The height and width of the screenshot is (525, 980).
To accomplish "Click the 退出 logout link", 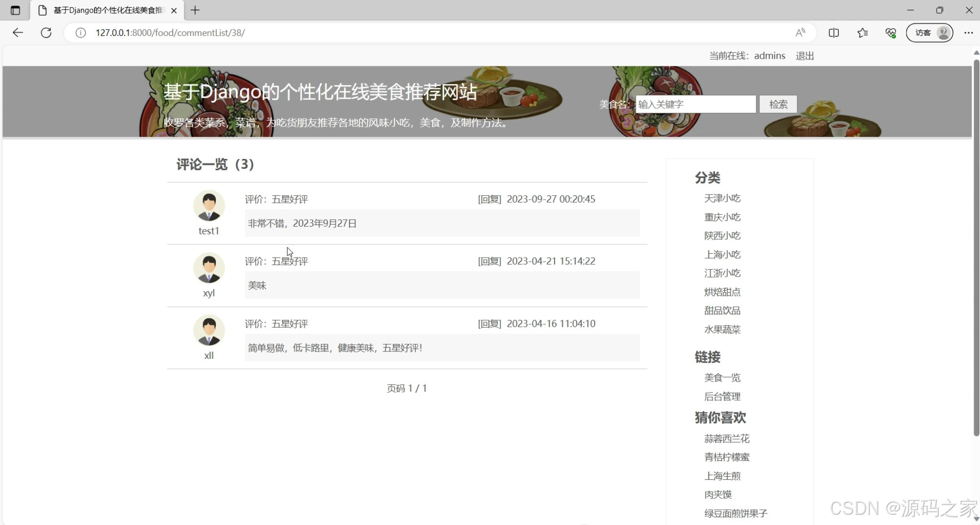I will point(805,55).
